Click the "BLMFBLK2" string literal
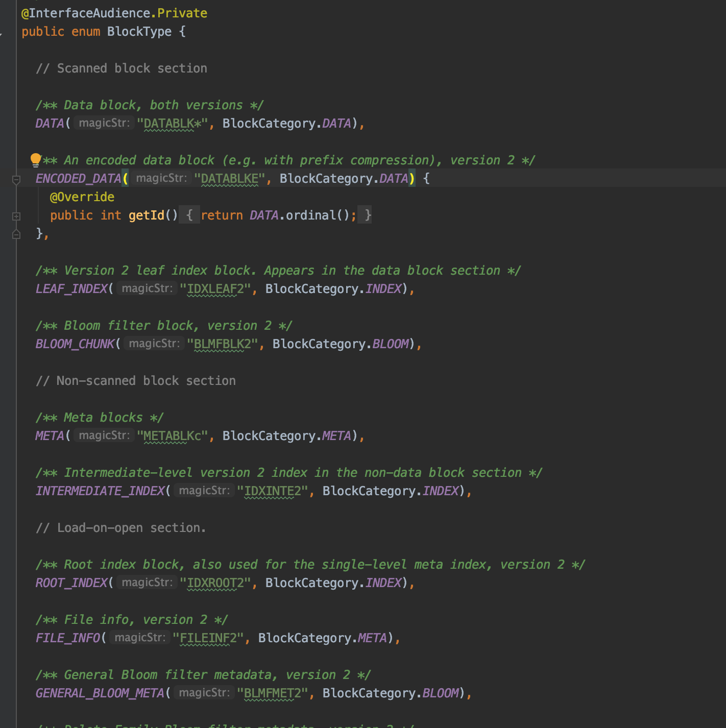Screen dimensions: 726x728 (x=222, y=344)
